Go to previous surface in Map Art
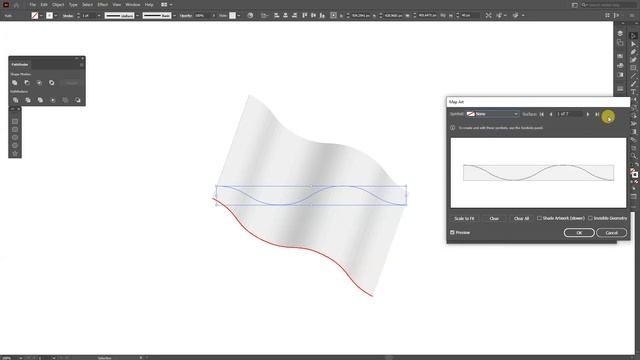 (551, 114)
